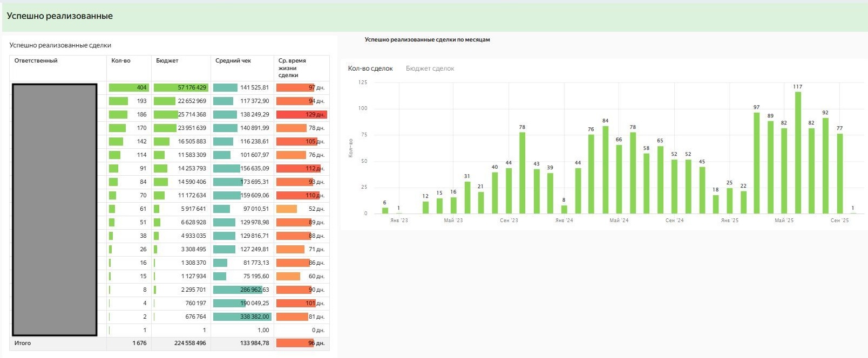The image size is (868, 358).
Task: Select the total budget value 224 558 496
Action: pyautogui.click(x=190, y=343)
